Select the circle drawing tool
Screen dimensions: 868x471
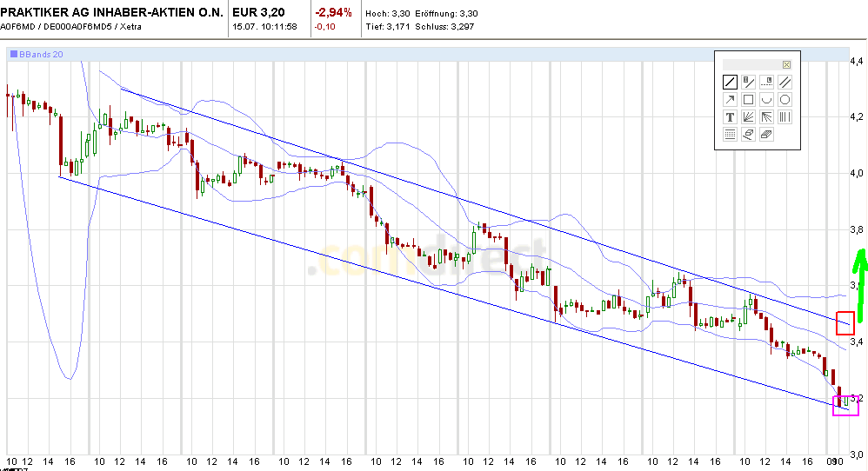point(785,100)
